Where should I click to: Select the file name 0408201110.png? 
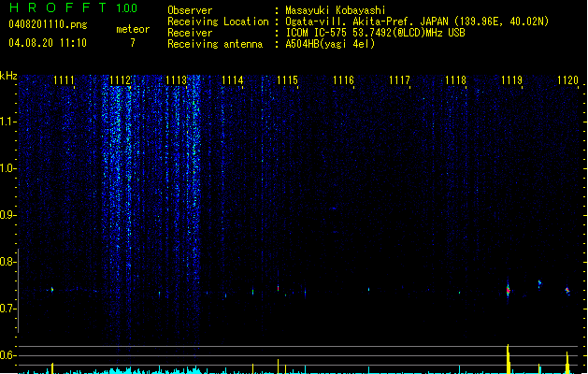48,24
